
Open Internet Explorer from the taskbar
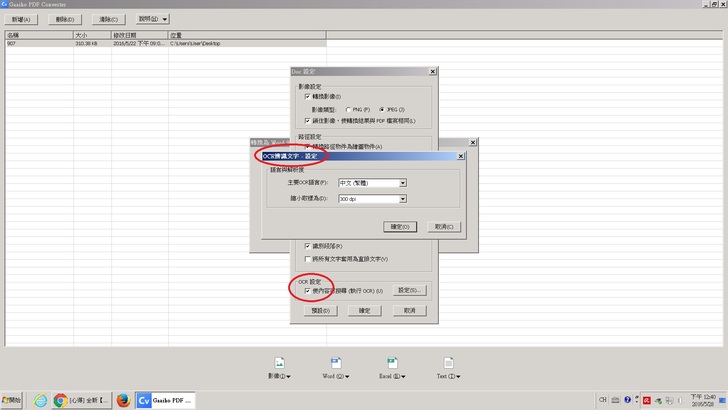[x=40, y=400]
